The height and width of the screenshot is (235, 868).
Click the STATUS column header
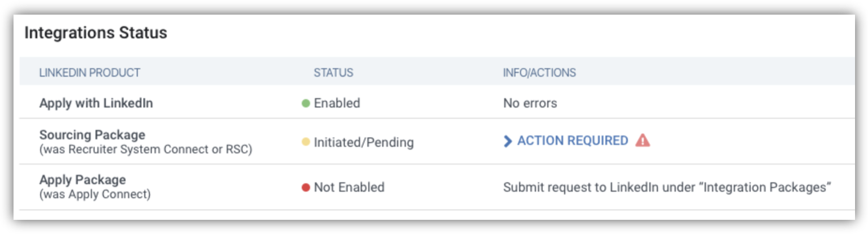point(333,73)
